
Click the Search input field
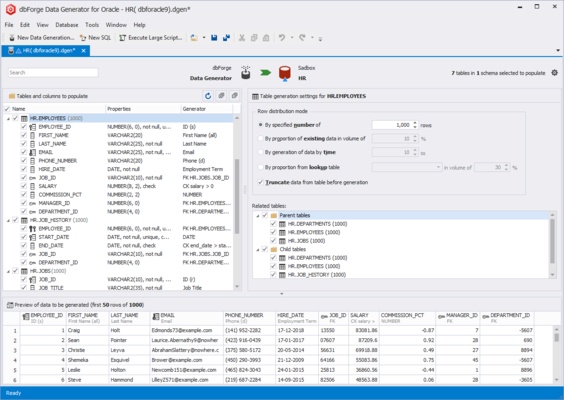[x=53, y=73]
